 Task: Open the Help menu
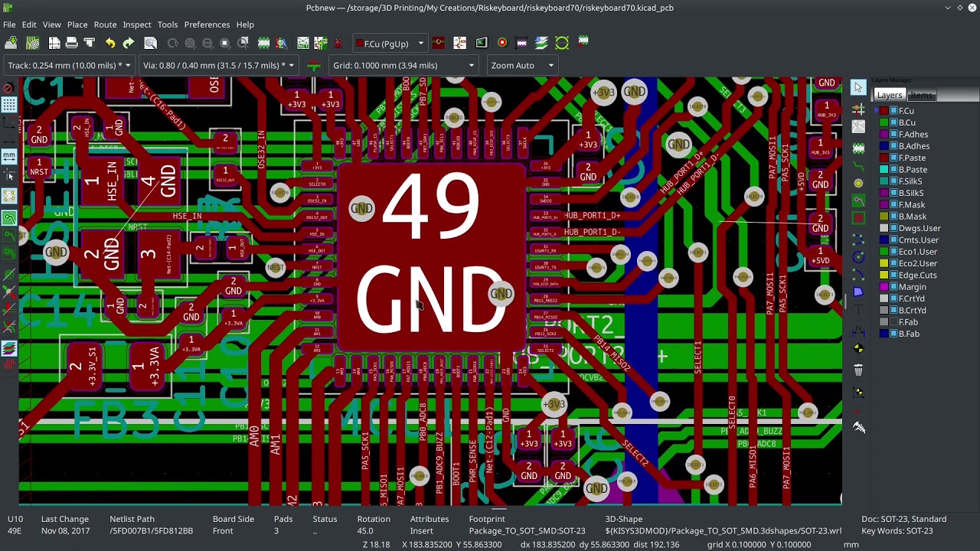[x=245, y=24]
